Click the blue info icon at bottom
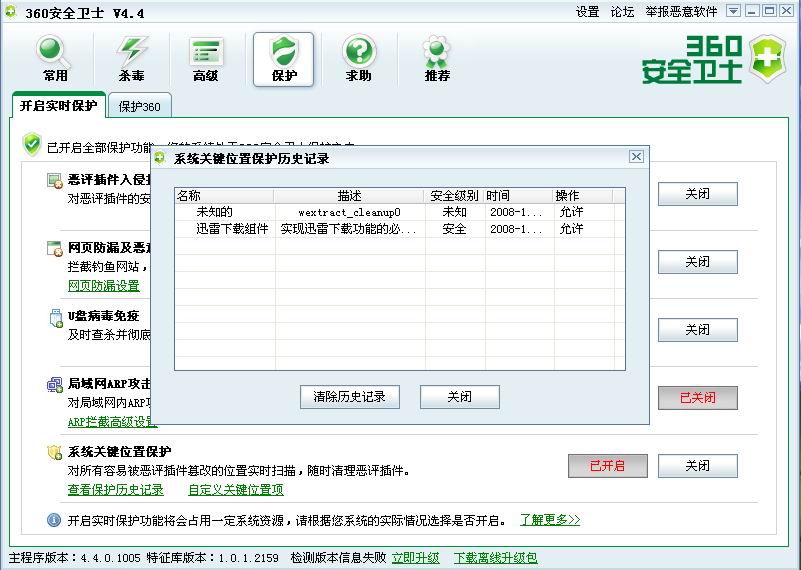The height and width of the screenshot is (570, 801). [54, 520]
